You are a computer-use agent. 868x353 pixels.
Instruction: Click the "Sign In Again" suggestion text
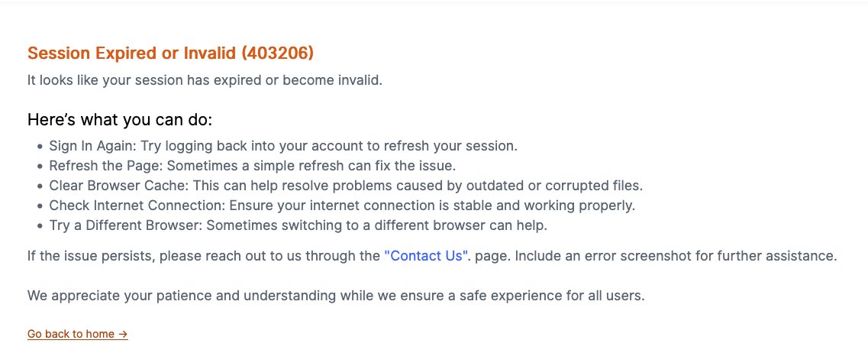pyautogui.click(x=92, y=145)
